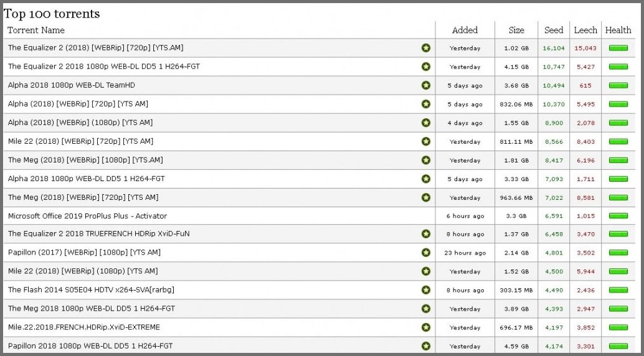
Task: Open Mile 22 (2018) (1080p) YTS torrent
Action: pyautogui.click(x=83, y=271)
